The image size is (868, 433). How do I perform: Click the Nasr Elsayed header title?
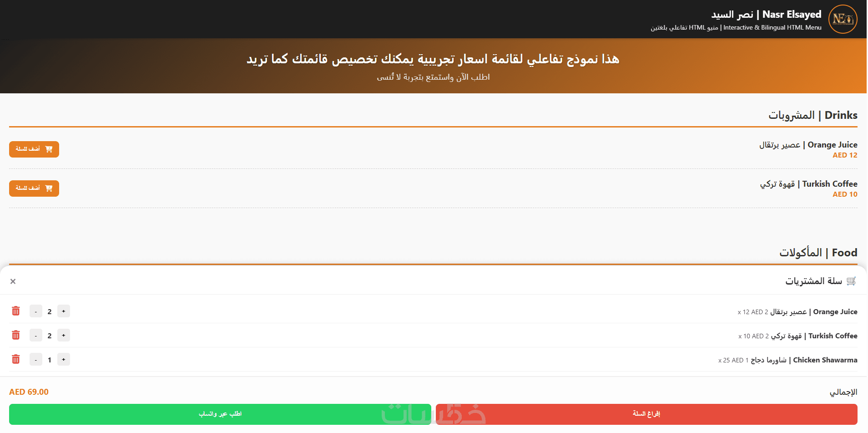coord(766,15)
